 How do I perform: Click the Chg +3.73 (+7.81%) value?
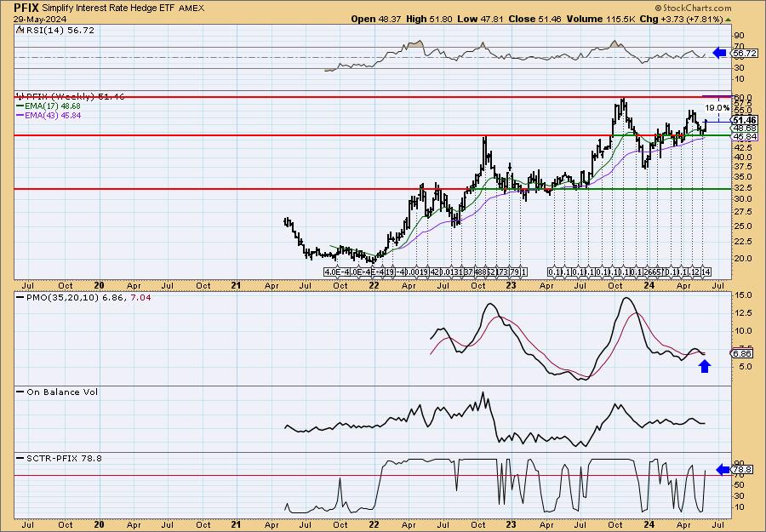(681, 19)
